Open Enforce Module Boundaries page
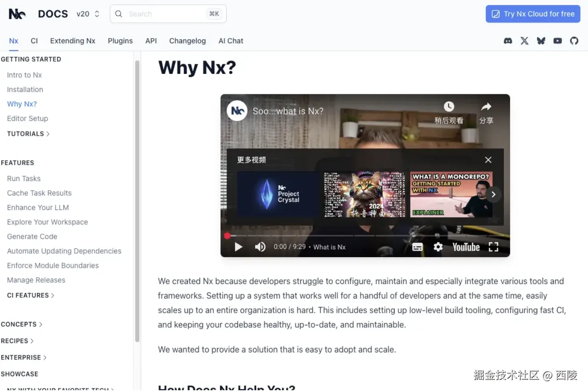The image size is (588, 392). click(x=53, y=266)
